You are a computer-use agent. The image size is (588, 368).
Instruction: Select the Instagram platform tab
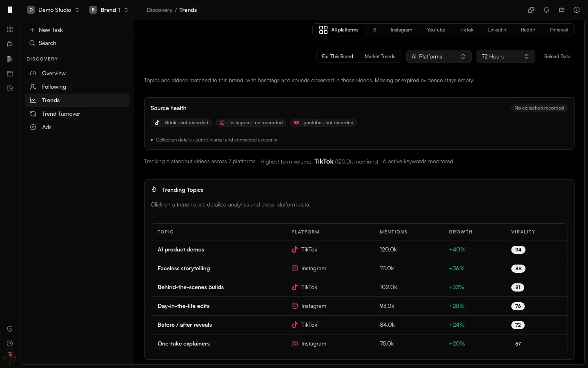(x=401, y=30)
